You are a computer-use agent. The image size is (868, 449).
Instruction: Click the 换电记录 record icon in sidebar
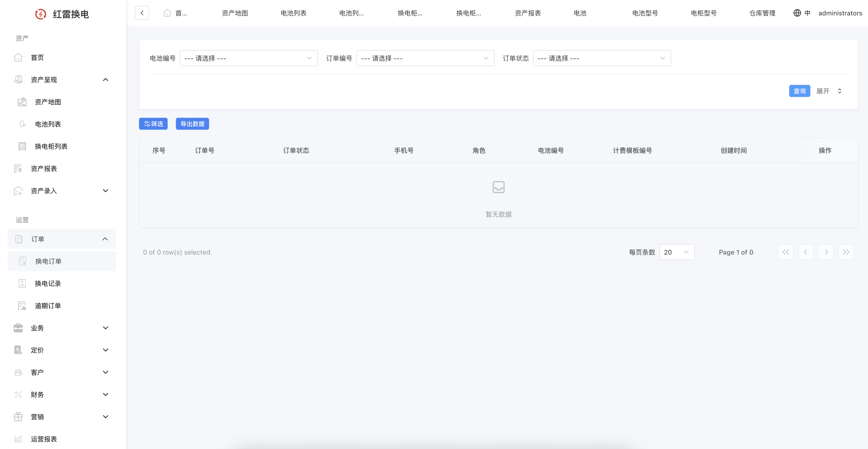22,283
